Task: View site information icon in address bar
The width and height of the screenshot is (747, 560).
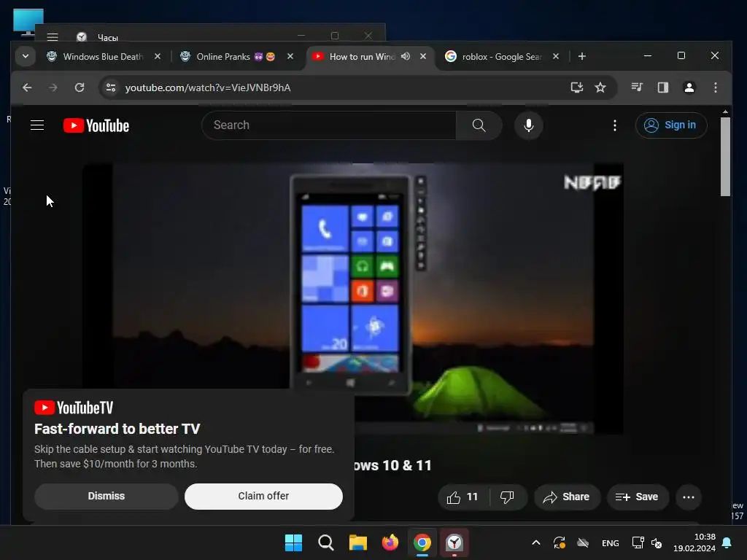Action: (x=111, y=87)
